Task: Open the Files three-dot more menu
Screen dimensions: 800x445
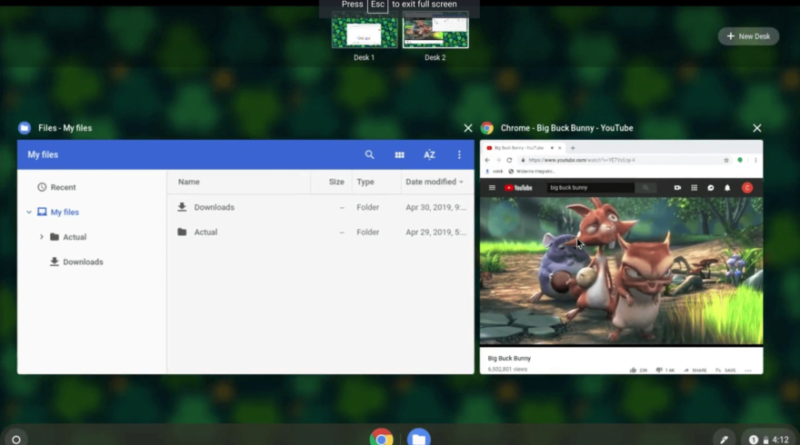Action: [x=459, y=155]
